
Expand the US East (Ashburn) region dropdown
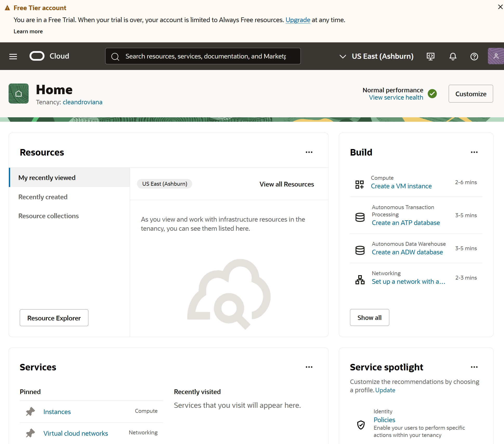(x=376, y=56)
